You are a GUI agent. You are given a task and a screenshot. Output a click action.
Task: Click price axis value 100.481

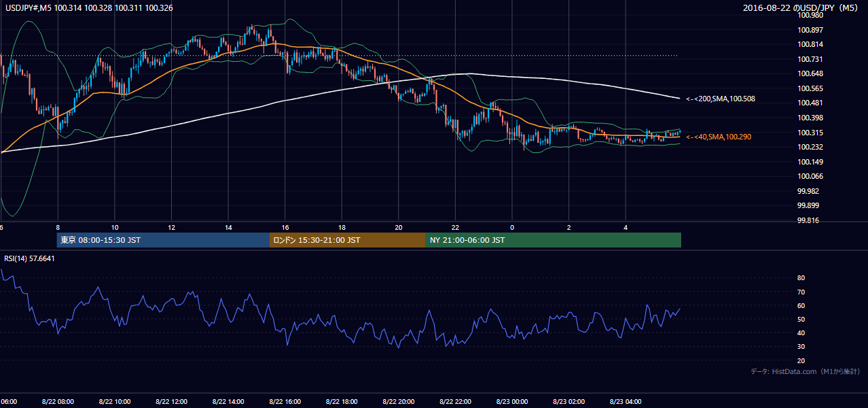tap(810, 103)
